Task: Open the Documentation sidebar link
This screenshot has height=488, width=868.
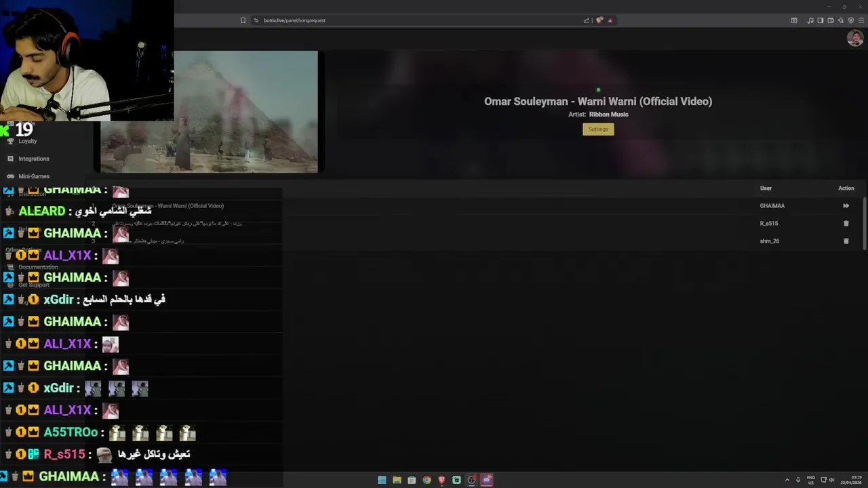Action: click(x=38, y=267)
